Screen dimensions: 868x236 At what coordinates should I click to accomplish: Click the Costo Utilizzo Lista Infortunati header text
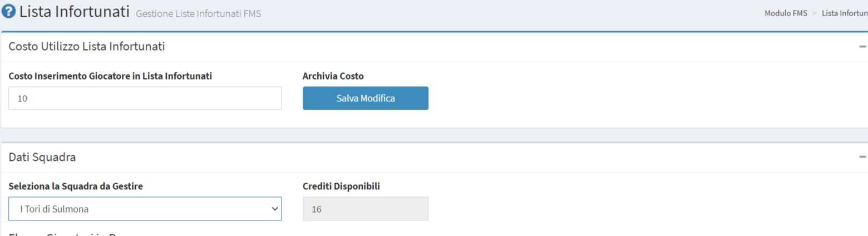87,47
